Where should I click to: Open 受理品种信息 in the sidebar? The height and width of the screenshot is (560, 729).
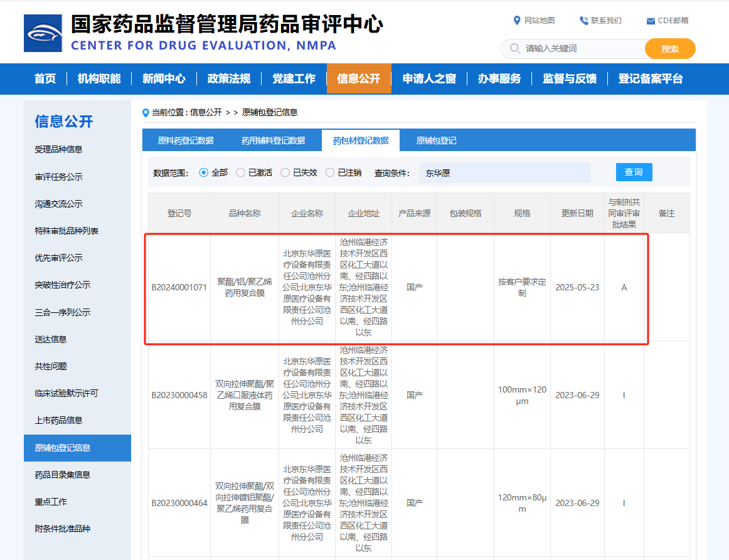(x=58, y=149)
